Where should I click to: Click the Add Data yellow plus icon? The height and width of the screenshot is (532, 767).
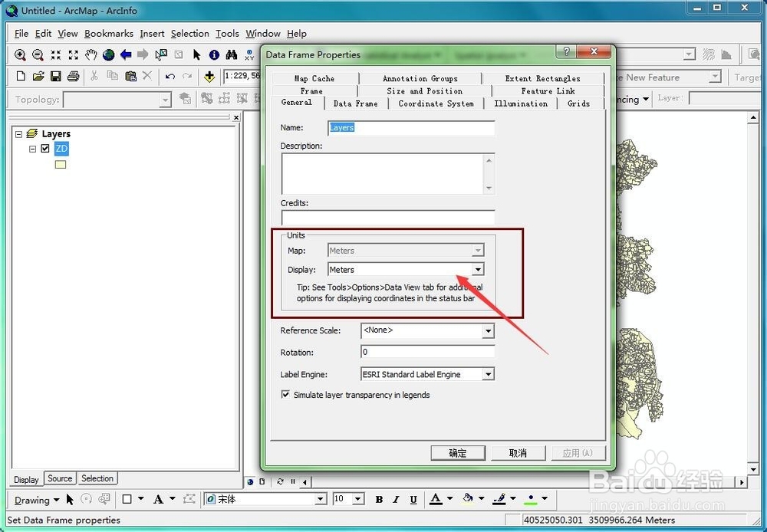[x=209, y=77]
